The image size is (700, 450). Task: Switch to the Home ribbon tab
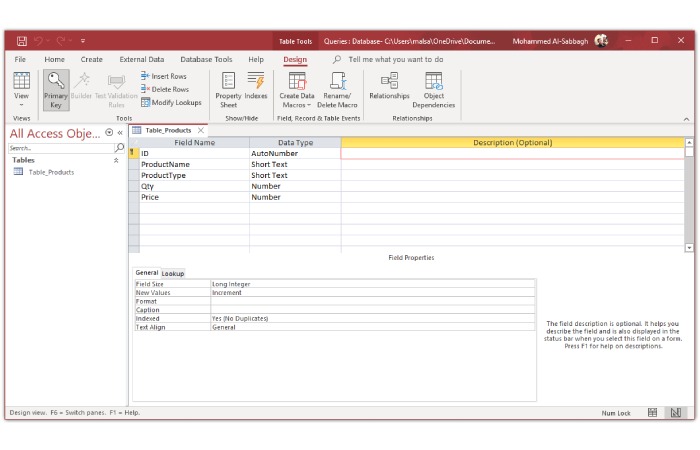tap(54, 59)
